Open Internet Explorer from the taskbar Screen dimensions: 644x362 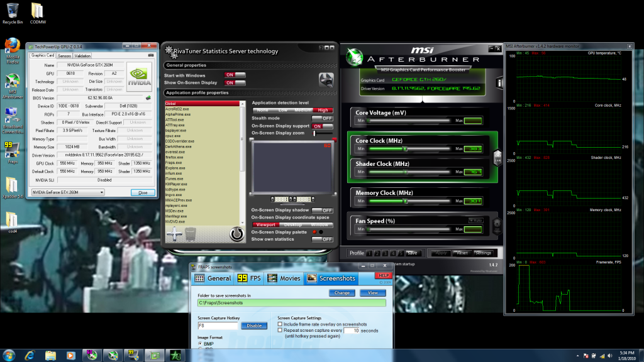30,356
